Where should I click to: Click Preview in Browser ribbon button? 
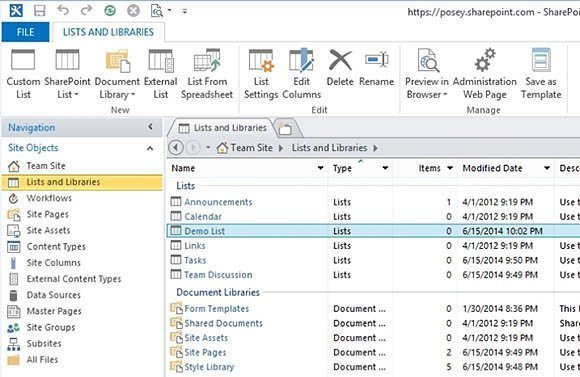pyautogui.click(x=427, y=74)
